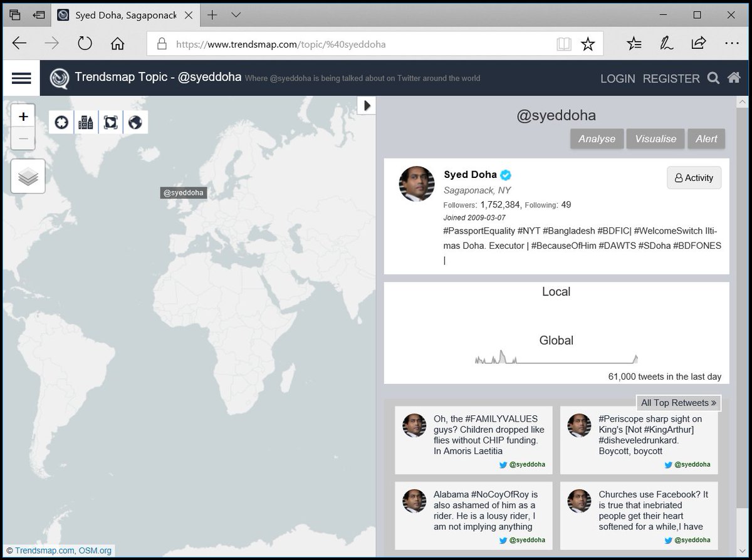Click avatar on the Churches tweet

580,501
